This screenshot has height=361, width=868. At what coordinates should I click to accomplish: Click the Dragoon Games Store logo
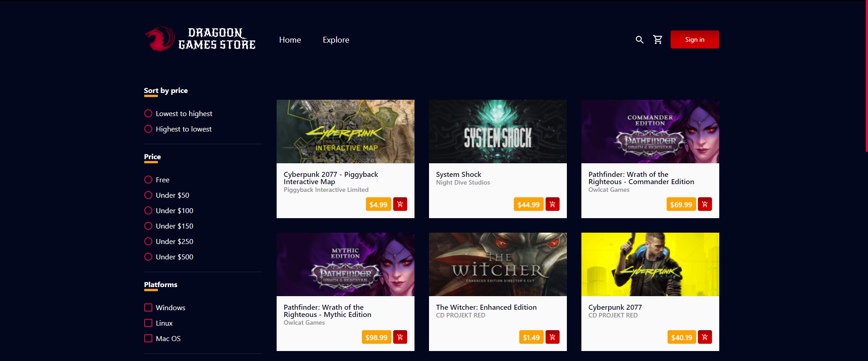(200, 39)
